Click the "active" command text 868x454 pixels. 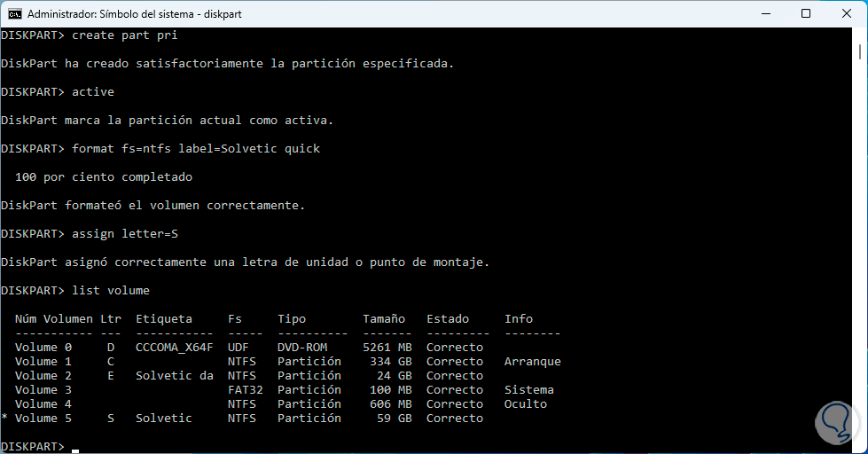[x=93, y=91]
